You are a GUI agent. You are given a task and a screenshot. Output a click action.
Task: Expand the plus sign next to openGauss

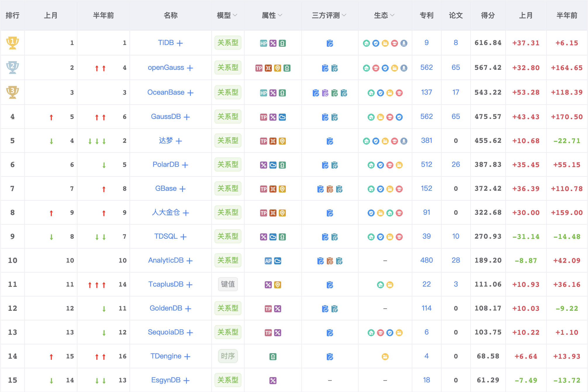pyautogui.click(x=190, y=68)
